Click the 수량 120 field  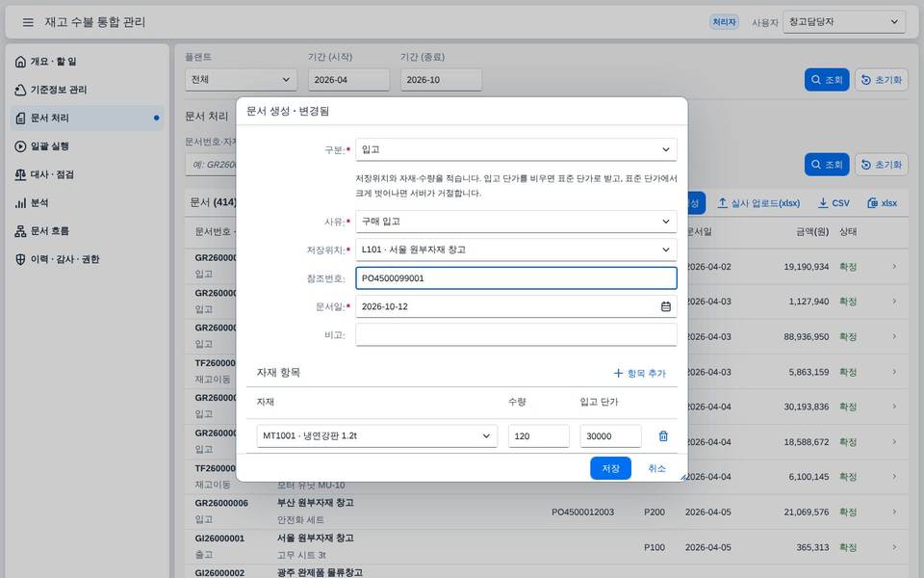pos(539,436)
